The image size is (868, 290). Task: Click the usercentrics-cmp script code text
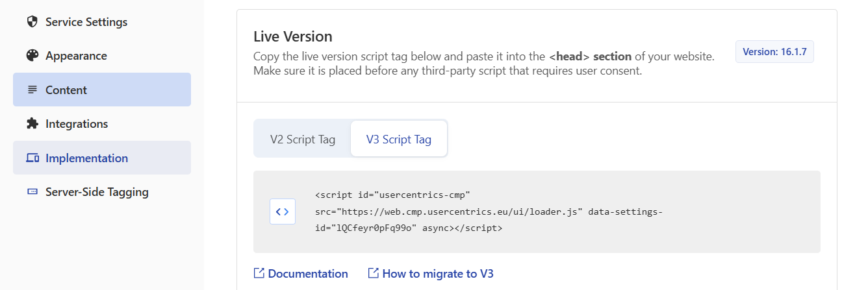point(489,211)
